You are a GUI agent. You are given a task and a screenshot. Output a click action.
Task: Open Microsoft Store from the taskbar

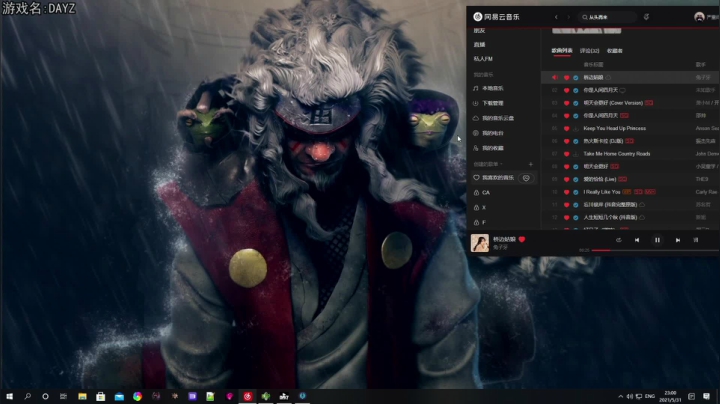tap(101, 396)
